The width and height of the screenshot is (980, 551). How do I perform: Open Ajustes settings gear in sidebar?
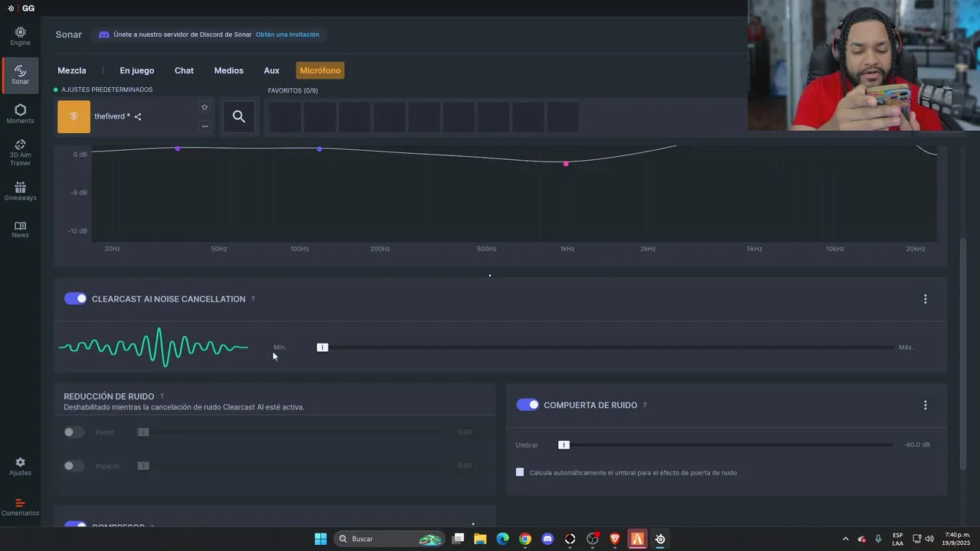click(x=20, y=467)
